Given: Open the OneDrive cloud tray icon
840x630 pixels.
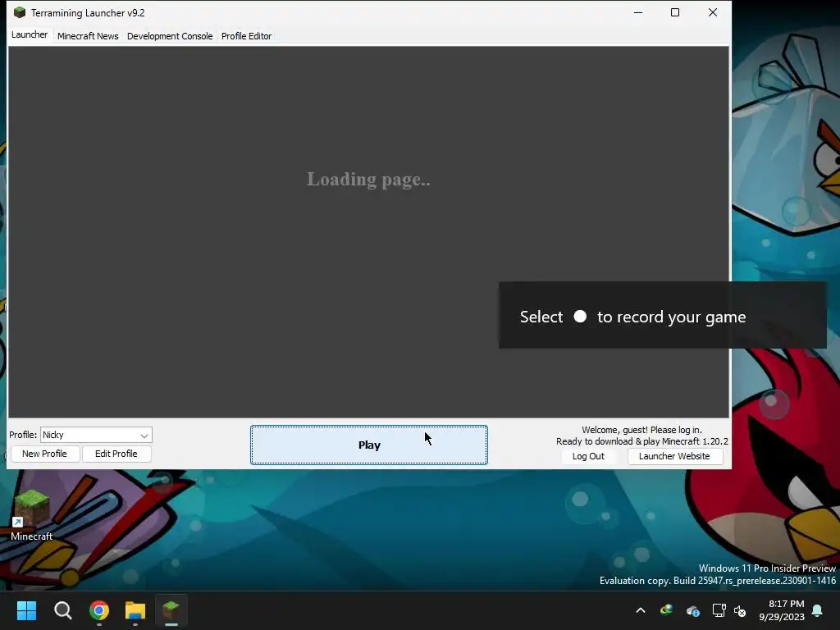Looking at the screenshot, I should tap(692, 610).
